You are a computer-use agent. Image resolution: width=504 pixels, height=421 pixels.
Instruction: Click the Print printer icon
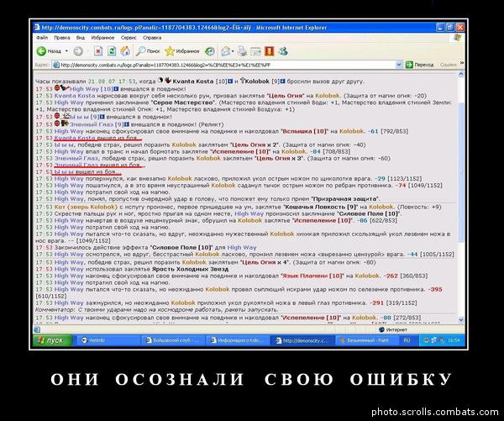coord(243,51)
